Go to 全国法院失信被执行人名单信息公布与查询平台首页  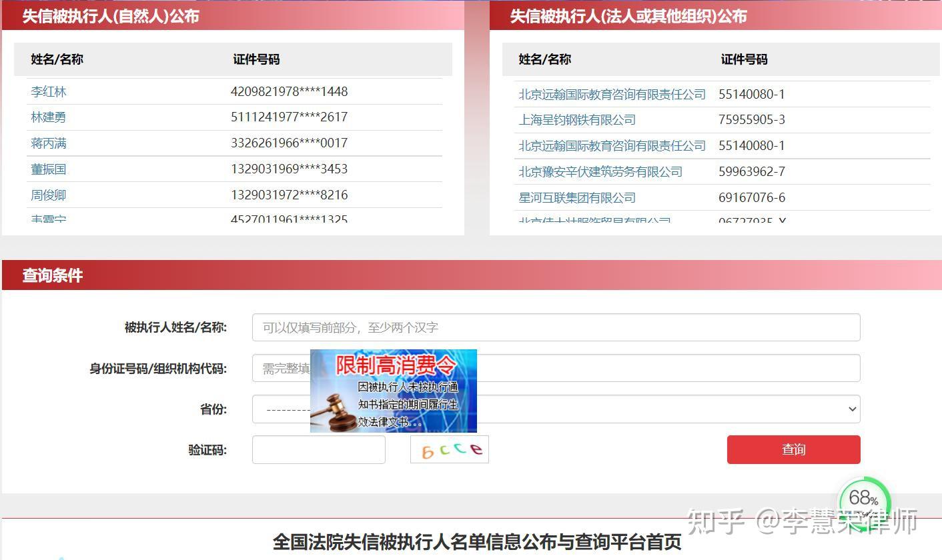(477, 542)
